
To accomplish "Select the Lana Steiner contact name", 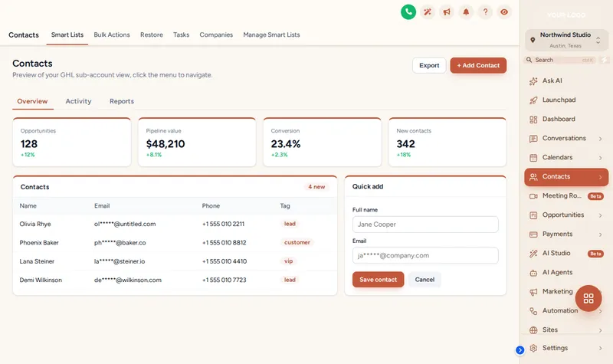I will [x=37, y=261].
